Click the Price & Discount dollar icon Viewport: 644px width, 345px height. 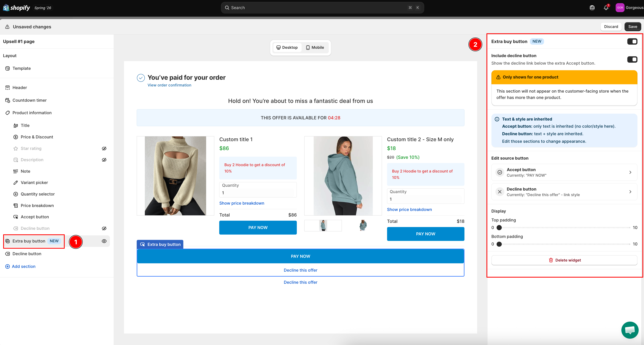15,137
